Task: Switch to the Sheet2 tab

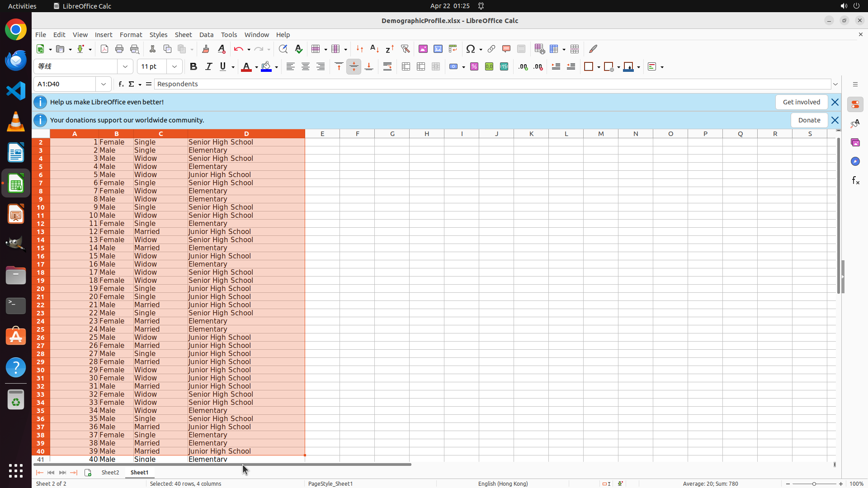Action: (110, 472)
